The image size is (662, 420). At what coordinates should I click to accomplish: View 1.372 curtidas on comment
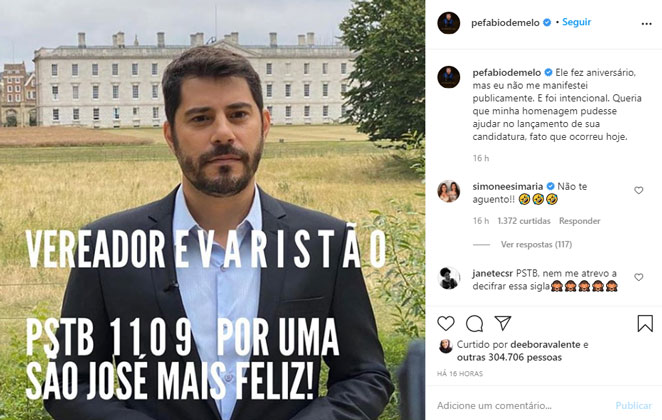click(x=524, y=221)
